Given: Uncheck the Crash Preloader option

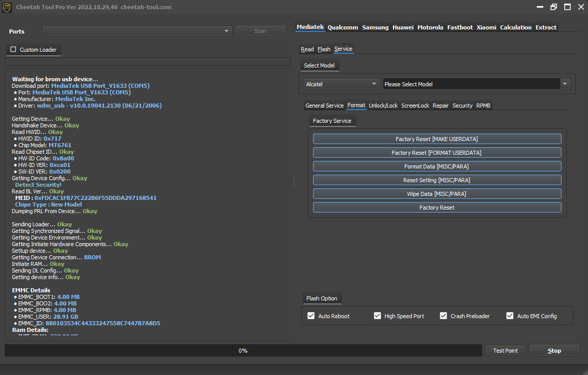Looking at the screenshot, I should coord(443,316).
